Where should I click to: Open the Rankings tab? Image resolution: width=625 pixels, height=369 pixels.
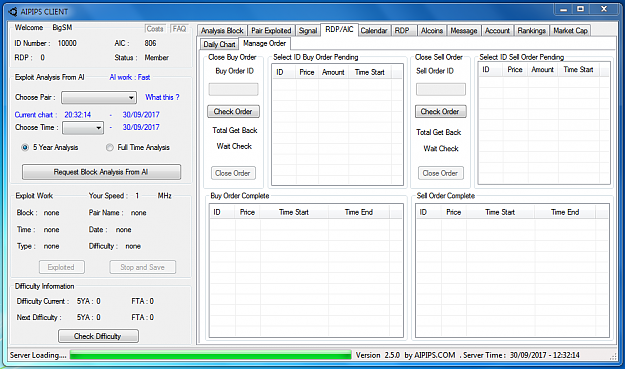coord(531,31)
